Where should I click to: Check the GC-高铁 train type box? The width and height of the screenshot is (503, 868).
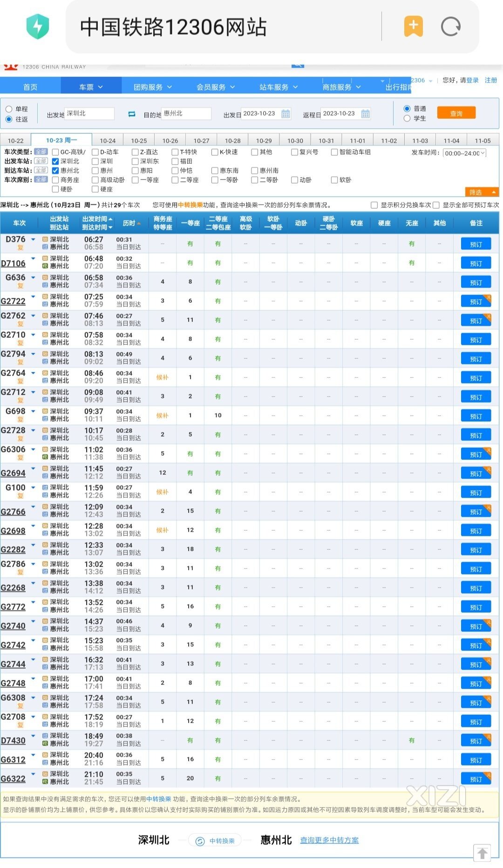coord(55,152)
